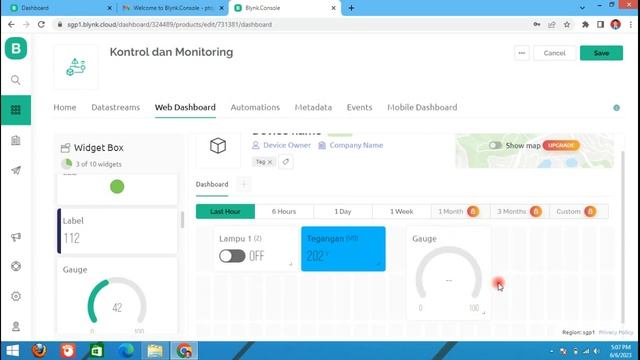Viewport: 640px width, 360px height.
Task: Open Microsoft Edge from the taskbar
Action: click(x=126, y=351)
